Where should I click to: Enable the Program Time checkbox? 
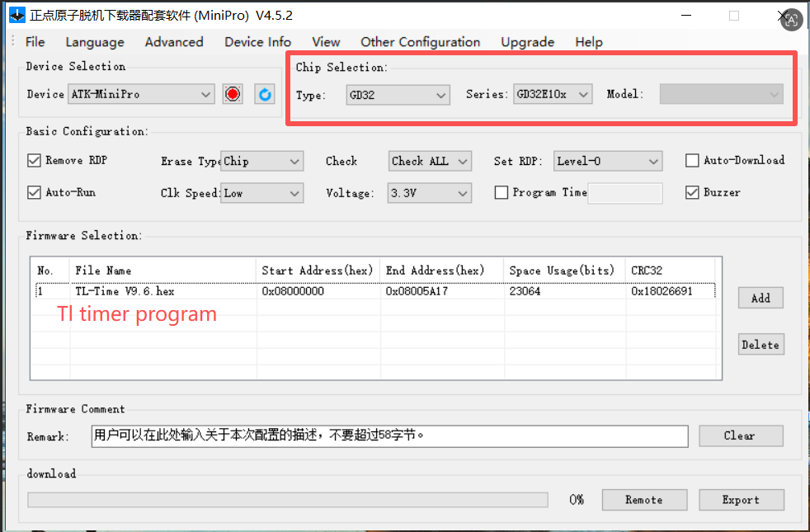(x=501, y=193)
